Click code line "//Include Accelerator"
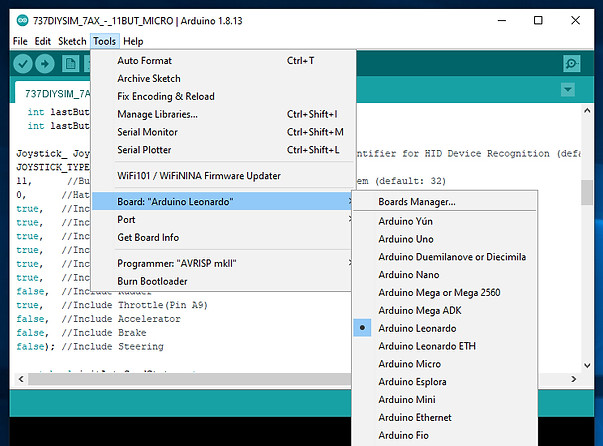The image size is (603, 446). coord(121,319)
